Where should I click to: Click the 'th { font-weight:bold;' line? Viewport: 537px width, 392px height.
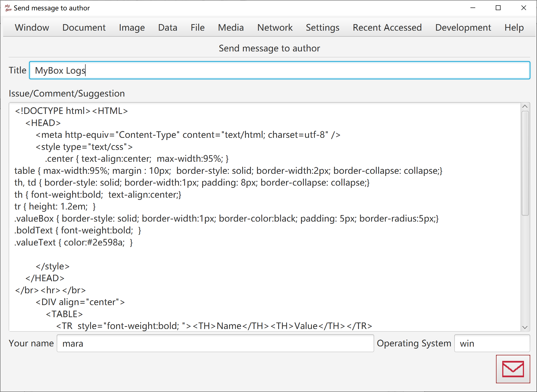point(98,195)
